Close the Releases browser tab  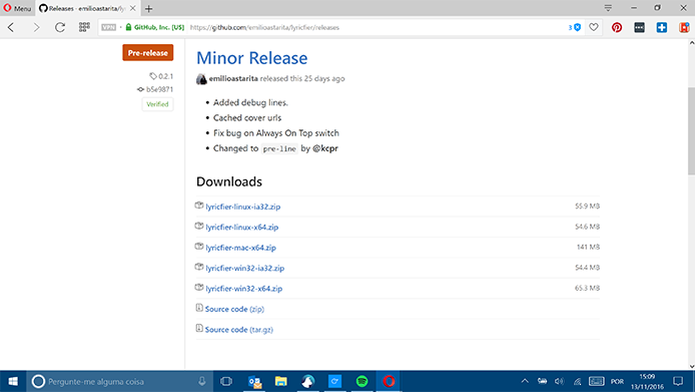click(x=133, y=8)
